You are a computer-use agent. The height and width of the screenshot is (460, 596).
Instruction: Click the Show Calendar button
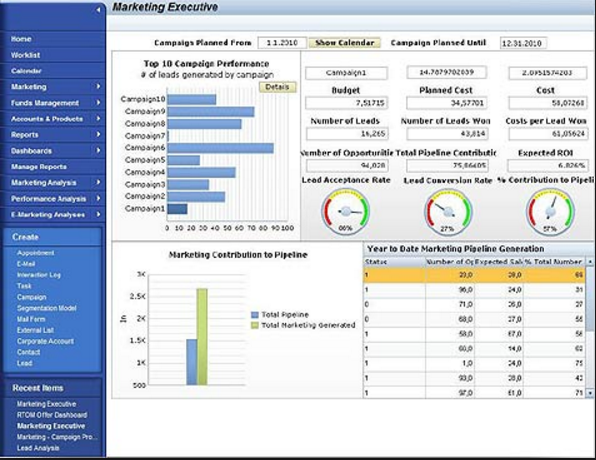coord(344,43)
